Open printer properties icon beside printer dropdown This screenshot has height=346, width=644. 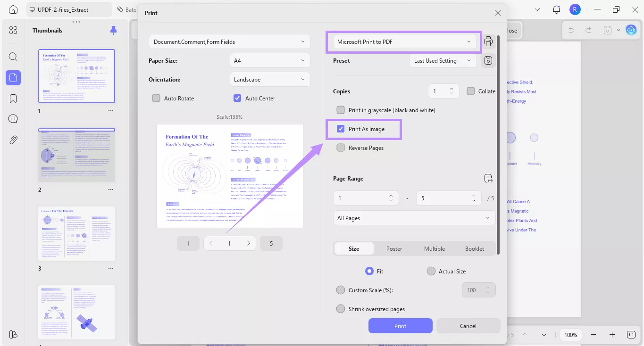(x=488, y=41)
